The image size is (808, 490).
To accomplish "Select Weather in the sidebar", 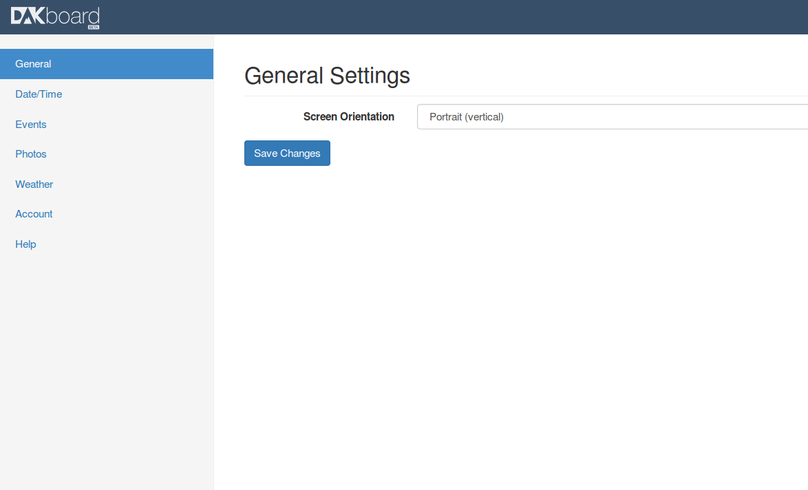I will (34, 184).
